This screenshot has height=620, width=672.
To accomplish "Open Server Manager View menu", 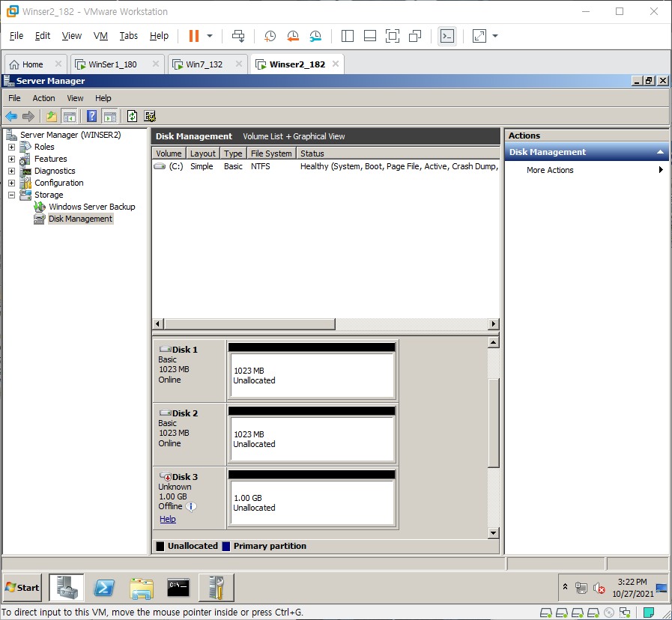I will click(x=75, y=98).
